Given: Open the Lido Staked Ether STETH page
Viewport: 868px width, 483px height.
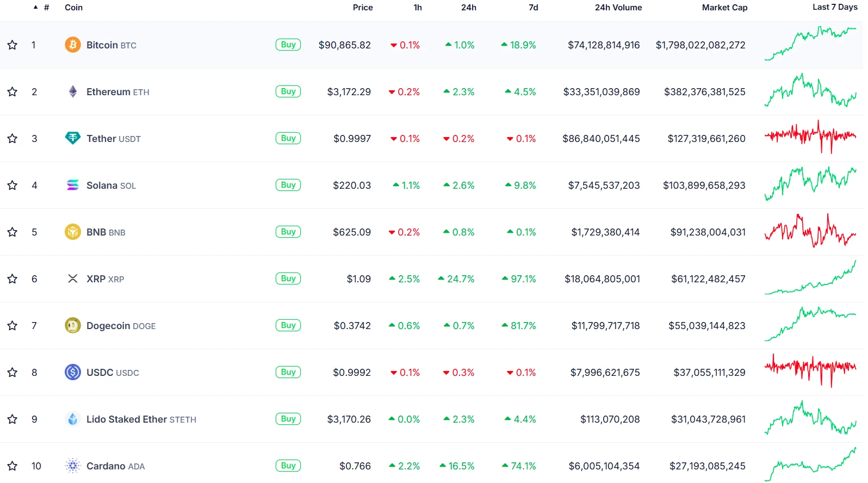Looking at the screenshot, I should (x=141, y=419).
